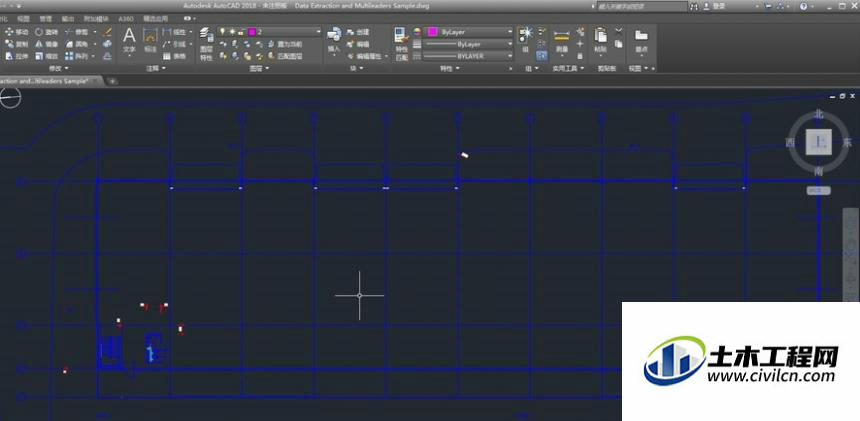Screen dimensions: 860x421
Task: Expand the Properties (特性) panel
Action: 449,69
